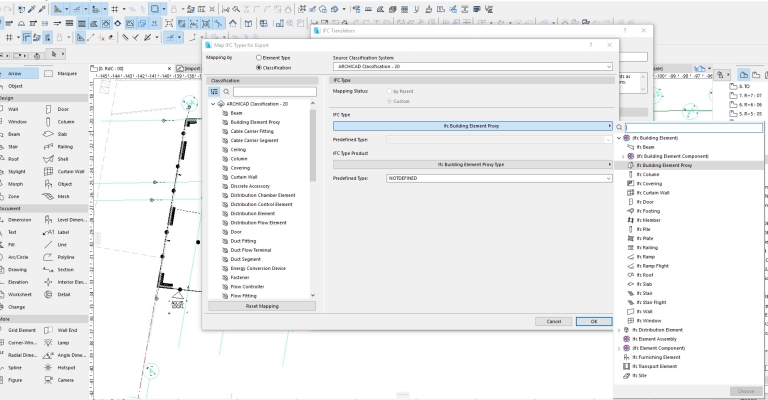This screenshot has height=400, width=768.
Task: Select the Stair tool
Action: (13, 146)
